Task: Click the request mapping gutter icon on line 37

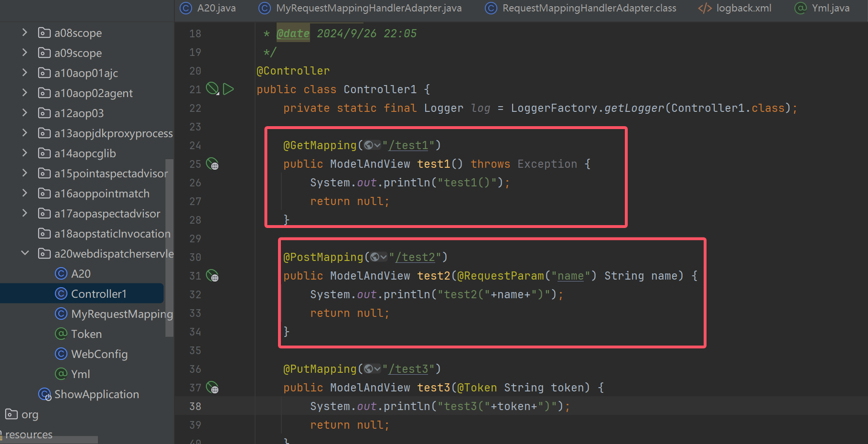Action: (x=212, y=388)
